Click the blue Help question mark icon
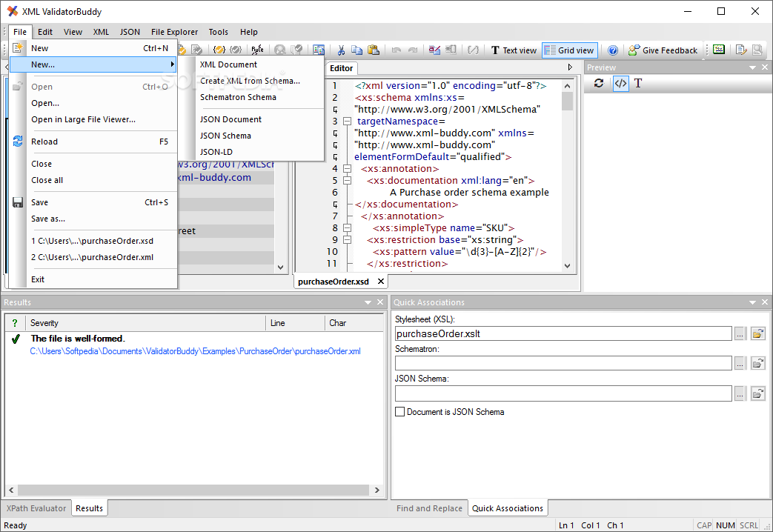 tap(613, 50)
